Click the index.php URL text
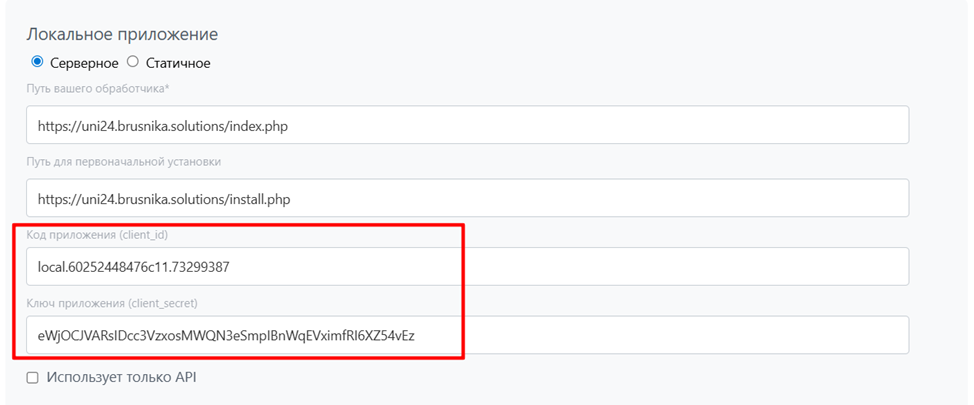Viewport: 974px width, 405px height. point(168,126)
